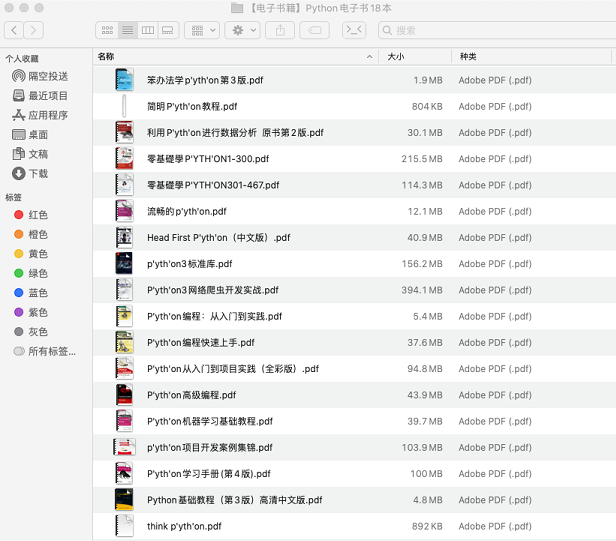Open 桌面 in the sidebar
616x541 pixels.
point(30,135)
